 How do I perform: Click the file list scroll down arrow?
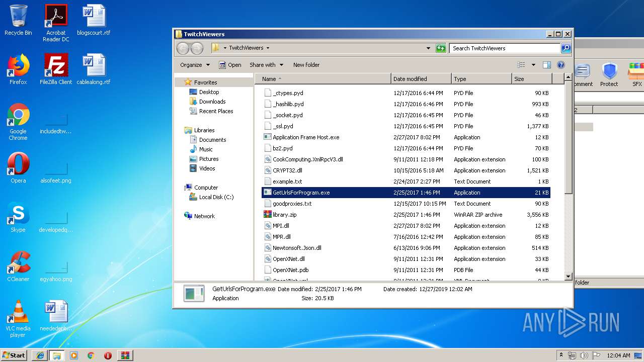pos(568,276)
